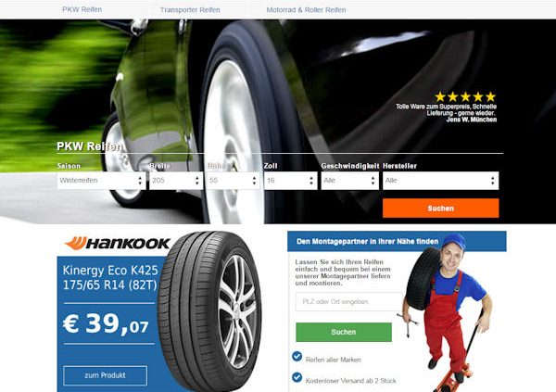Screen dimensions: 556x392
Task: Click the Hankook logo
Action: pos(117,244)
